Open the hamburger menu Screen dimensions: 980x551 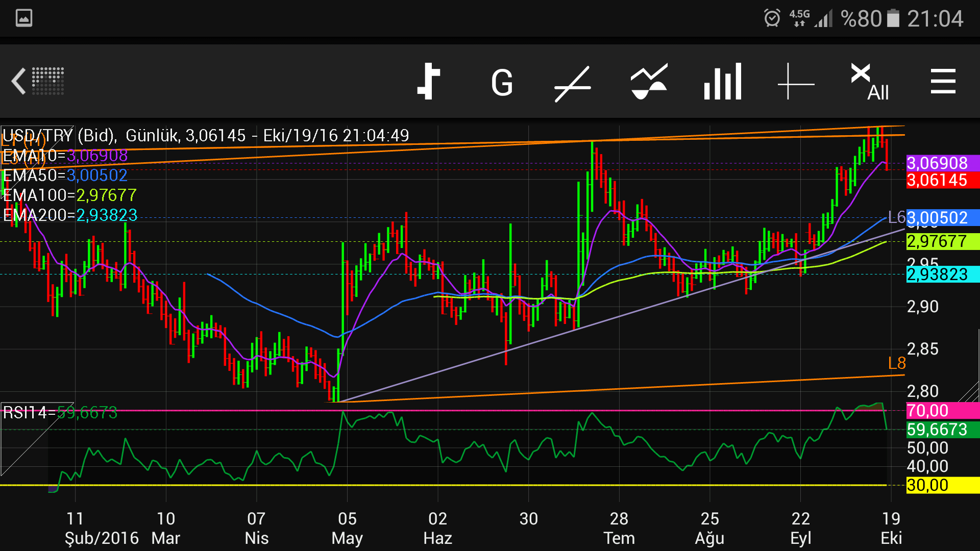pos(943,82)
